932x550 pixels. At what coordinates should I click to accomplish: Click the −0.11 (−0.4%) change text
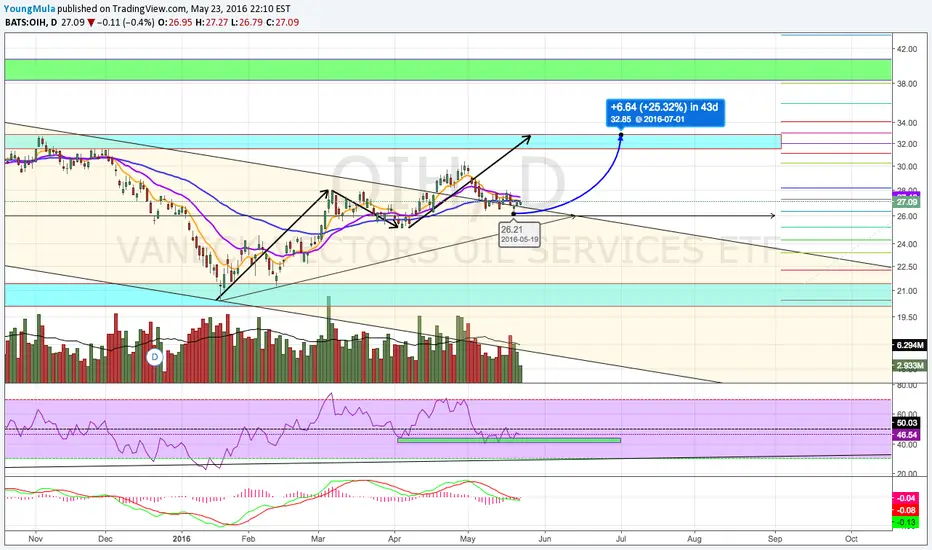[x=125, y=23]
